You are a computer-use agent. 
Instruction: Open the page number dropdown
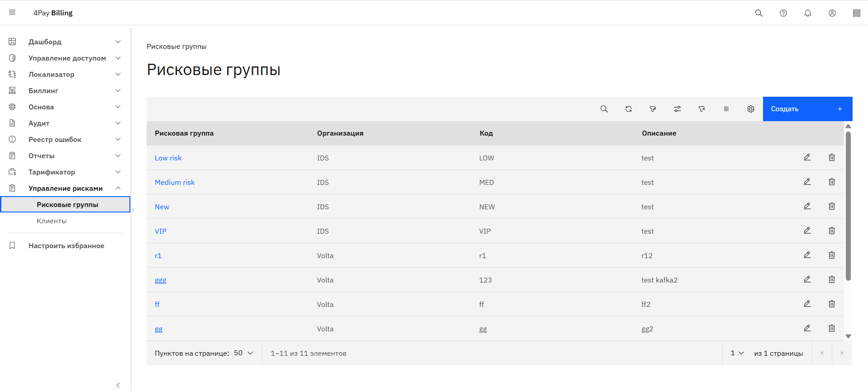[737, 353]
